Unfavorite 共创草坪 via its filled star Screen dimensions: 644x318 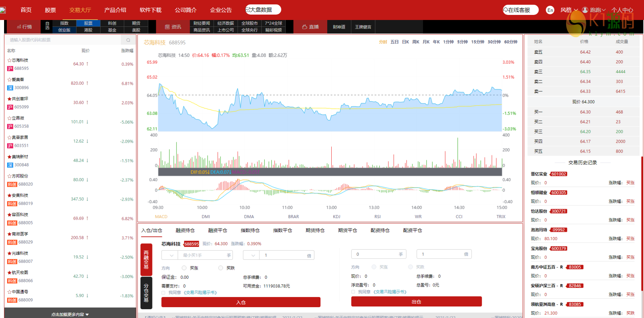click(x=9, y=99)
